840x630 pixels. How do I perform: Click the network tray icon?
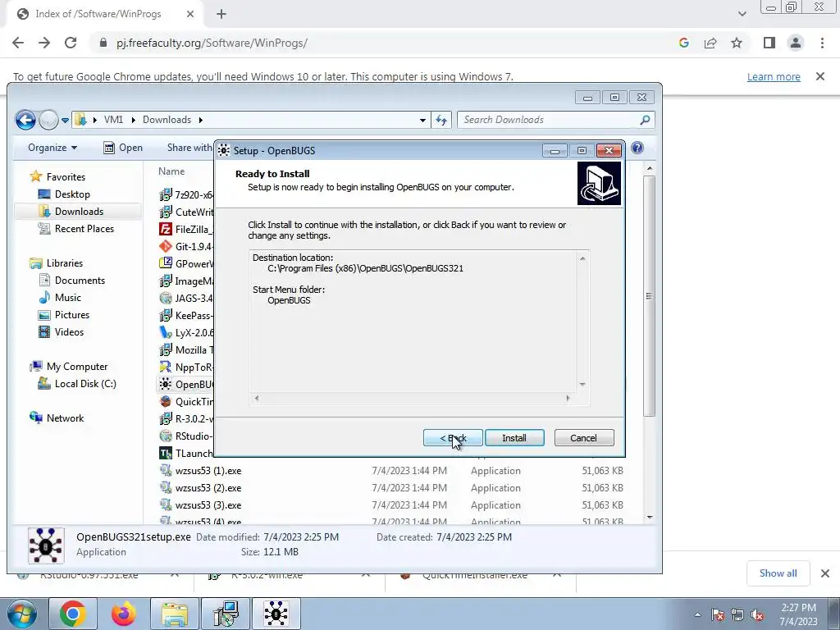(737, 615)
